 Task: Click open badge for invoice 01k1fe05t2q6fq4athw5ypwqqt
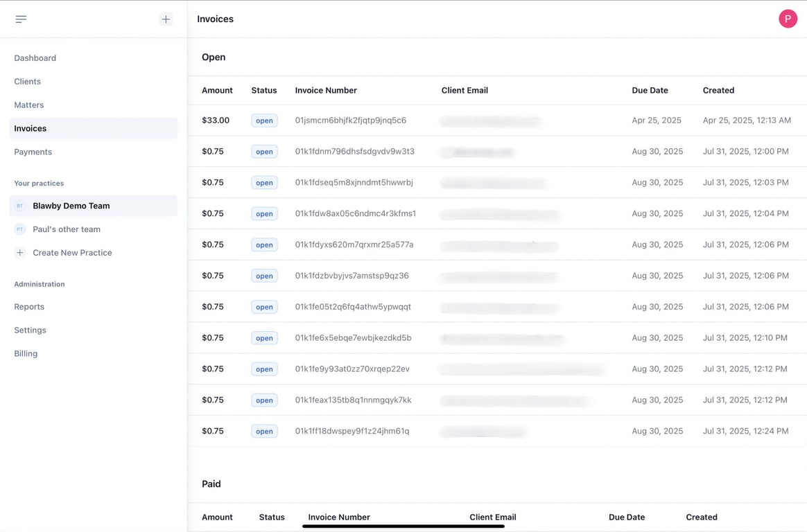pyautogui.click(x=264, y=307)
